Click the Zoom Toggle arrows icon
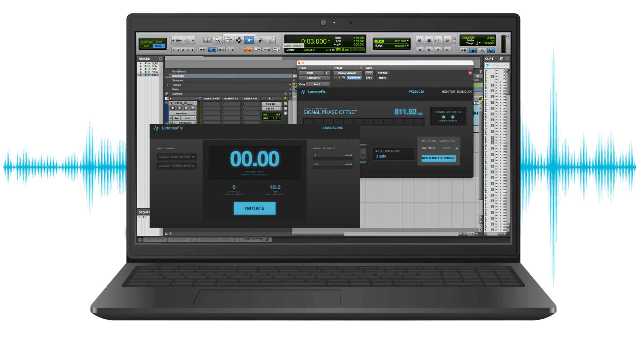Screen dimensions: 644x337 coord(207,40)
